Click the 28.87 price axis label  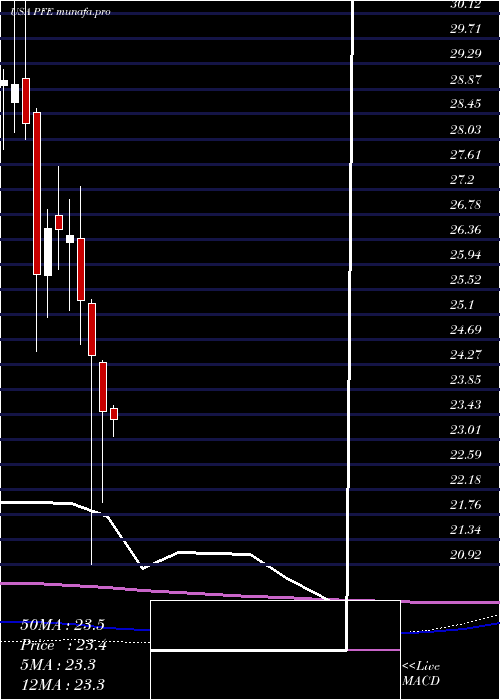click(466, 79)
